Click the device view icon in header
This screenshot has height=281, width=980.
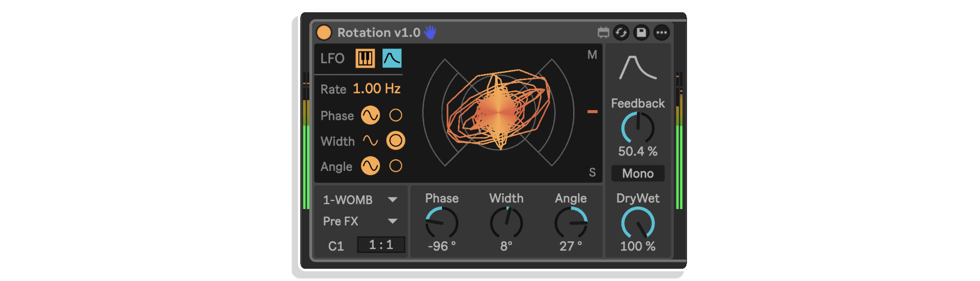[x=603, y=33]
